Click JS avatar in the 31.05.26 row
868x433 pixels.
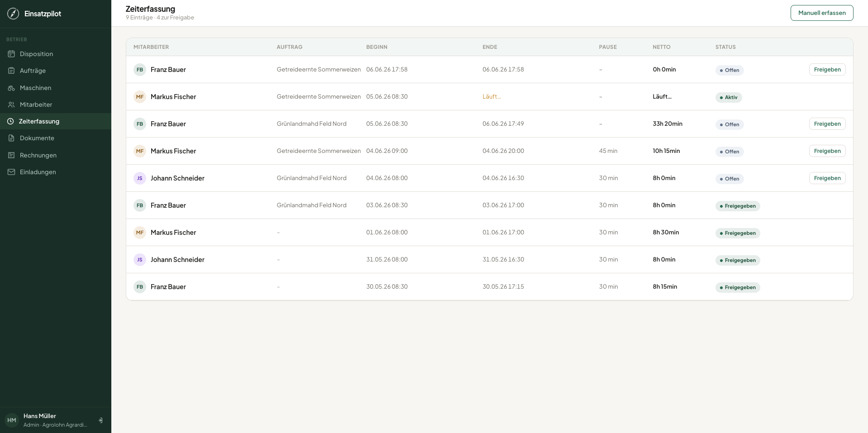pyautogui.click(x=140, y=260)
